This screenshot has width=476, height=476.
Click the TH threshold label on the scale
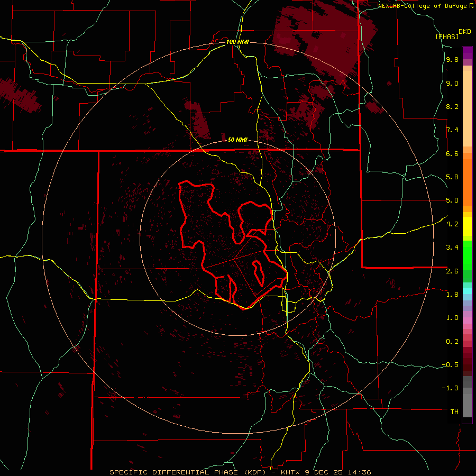pyautogui.click(x=454, y=412)
